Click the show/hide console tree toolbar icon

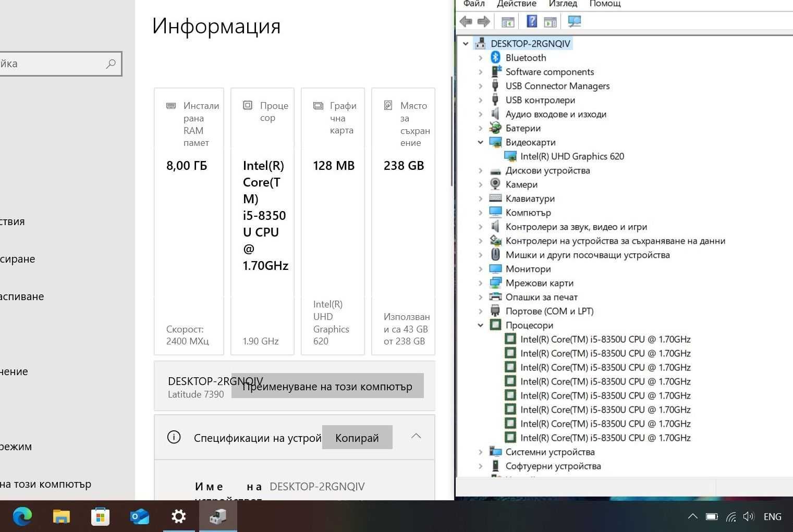[508, 21]
